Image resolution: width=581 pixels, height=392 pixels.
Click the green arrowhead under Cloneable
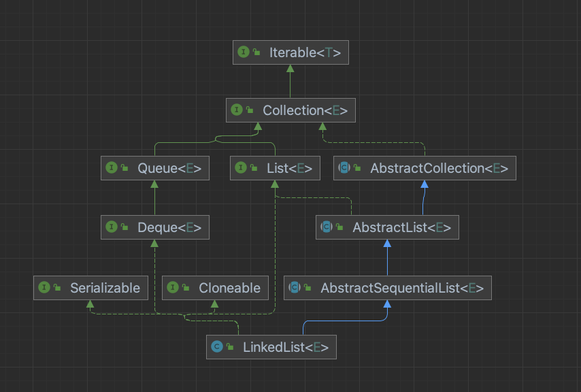pyautogui.click(x=214, y=304)
